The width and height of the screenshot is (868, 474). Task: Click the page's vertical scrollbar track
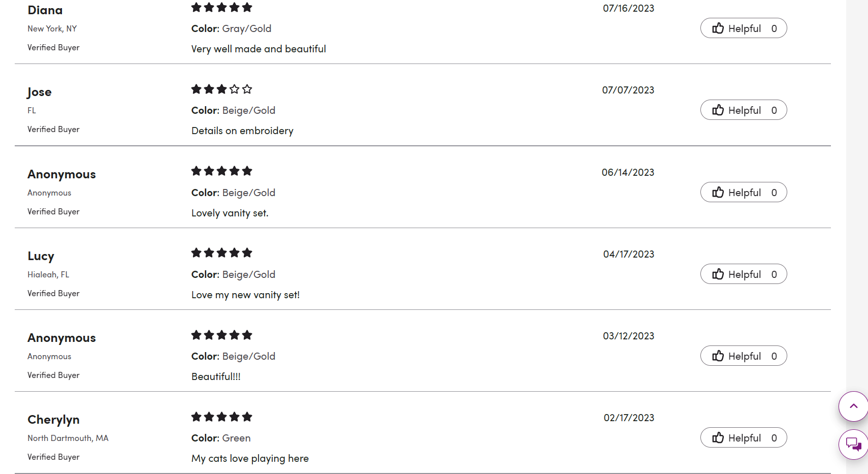857,203
